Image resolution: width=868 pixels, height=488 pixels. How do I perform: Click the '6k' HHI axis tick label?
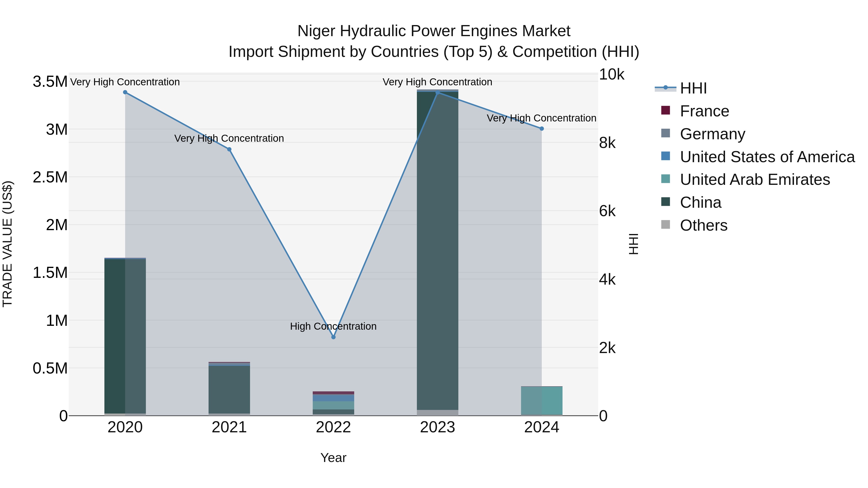tap(607, 211)
